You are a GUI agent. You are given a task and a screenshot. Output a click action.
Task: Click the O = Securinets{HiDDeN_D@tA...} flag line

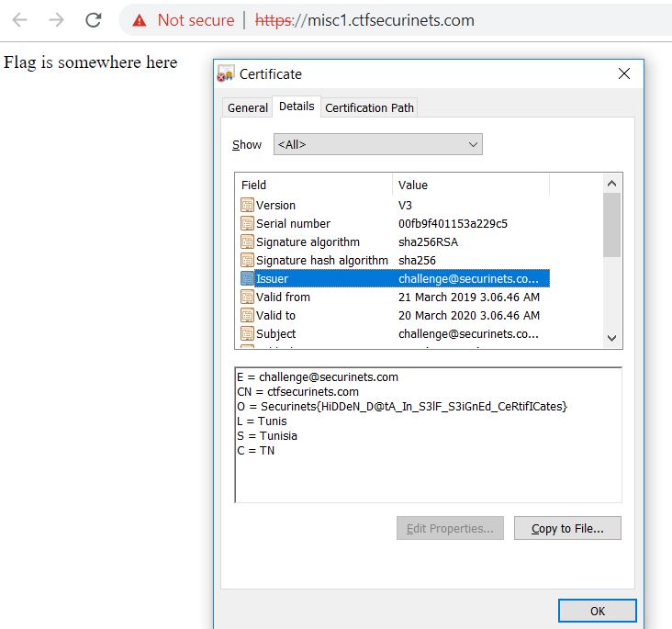click(x=402, y=406)
